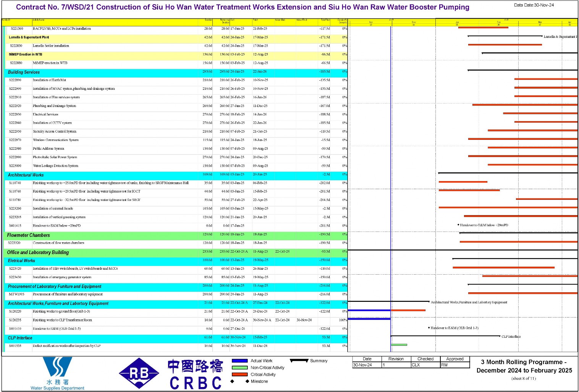
Task: Click activity 'Finishing works to CLP Transformer Room'
Action: (62, 320)
